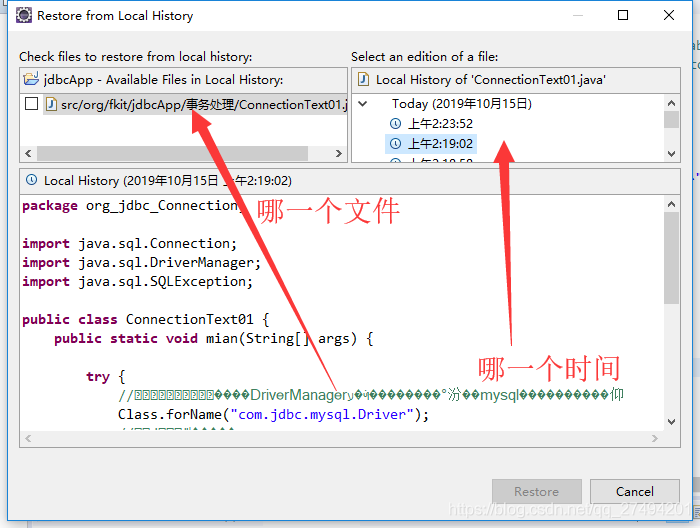Click the left arrow of the code preview horizontal scrollbar
This screenshot has width=700, height=528.
(29, 438)
